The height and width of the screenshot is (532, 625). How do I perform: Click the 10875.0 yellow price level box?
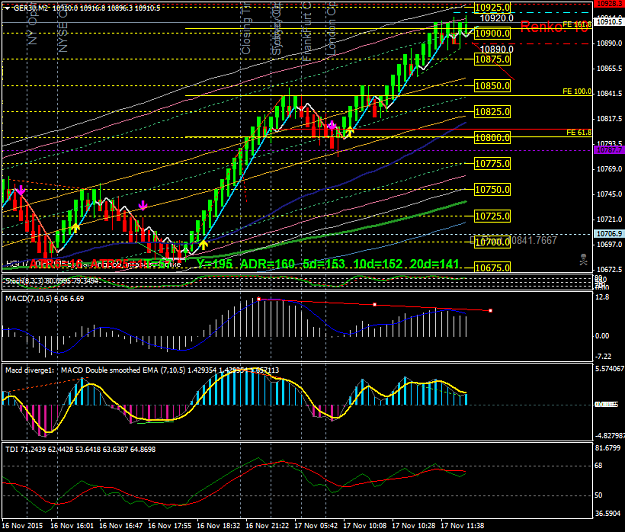coord(493,59)
